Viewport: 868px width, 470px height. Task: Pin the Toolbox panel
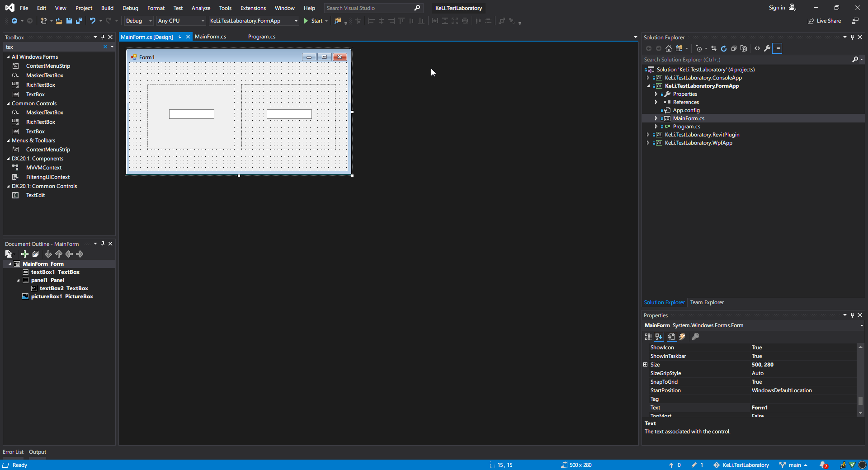103,37
